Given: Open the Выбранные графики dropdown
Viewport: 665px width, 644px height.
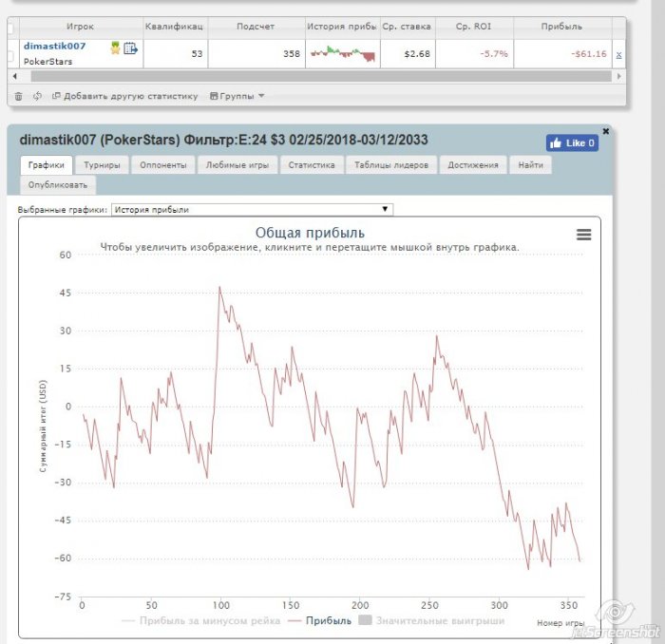Looking at the screenshot, I should click(x=252, y=209).
